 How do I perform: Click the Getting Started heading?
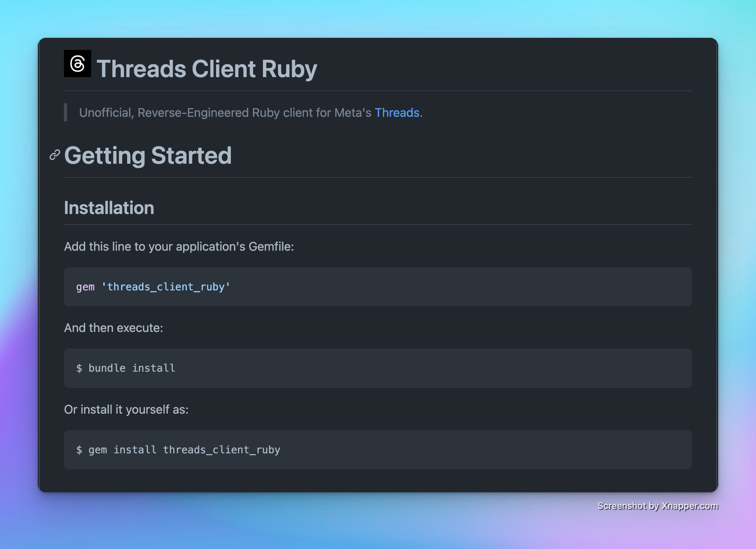[148, 155]
